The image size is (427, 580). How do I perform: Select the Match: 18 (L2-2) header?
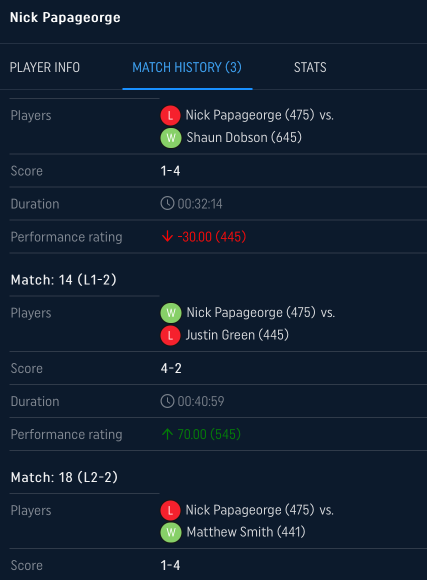point(64,477)
